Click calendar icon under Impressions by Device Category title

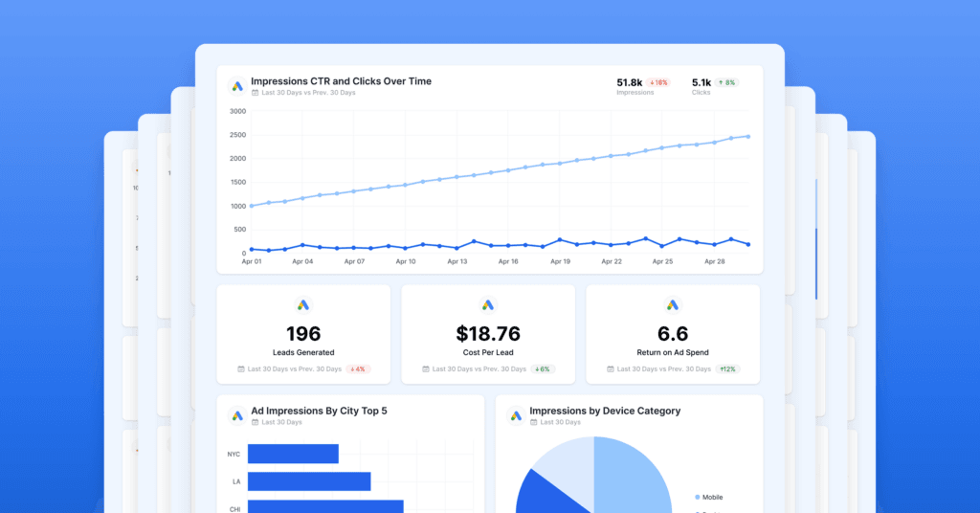click(533, 422)
